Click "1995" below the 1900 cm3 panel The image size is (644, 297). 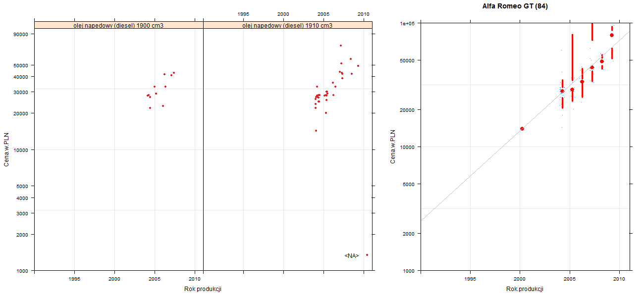click(74, 279)
